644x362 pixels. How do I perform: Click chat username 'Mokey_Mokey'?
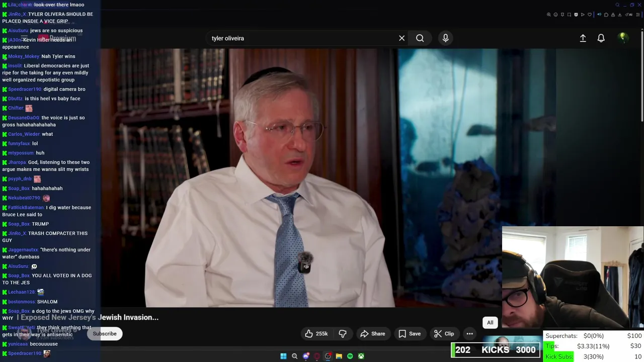tap(24, 56)
